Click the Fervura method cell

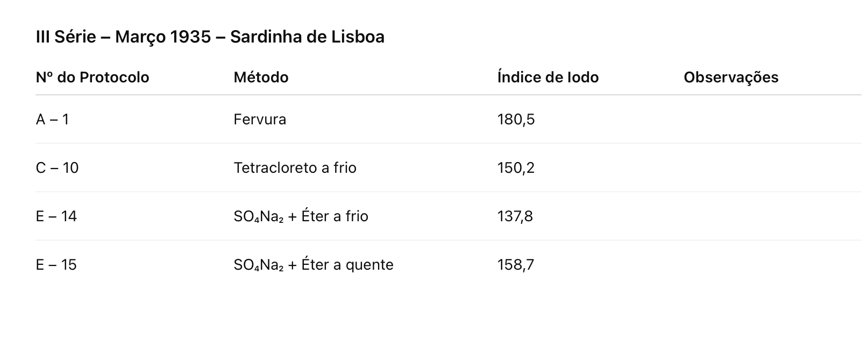click(260, 120)
